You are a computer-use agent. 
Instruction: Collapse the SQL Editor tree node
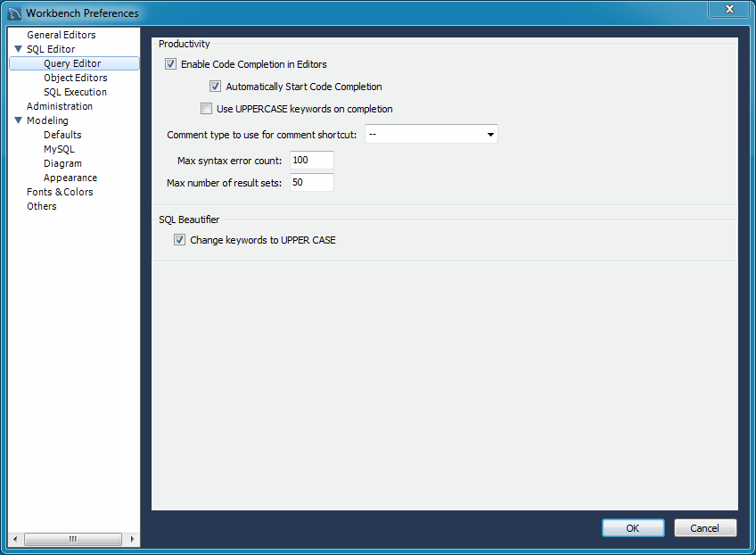(x=19, y=49)
